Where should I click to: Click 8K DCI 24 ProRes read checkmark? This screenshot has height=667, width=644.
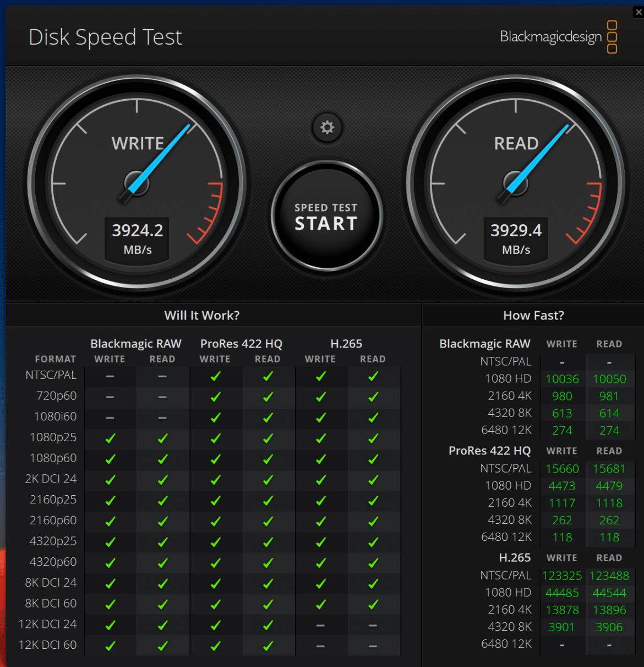[268, 583]
